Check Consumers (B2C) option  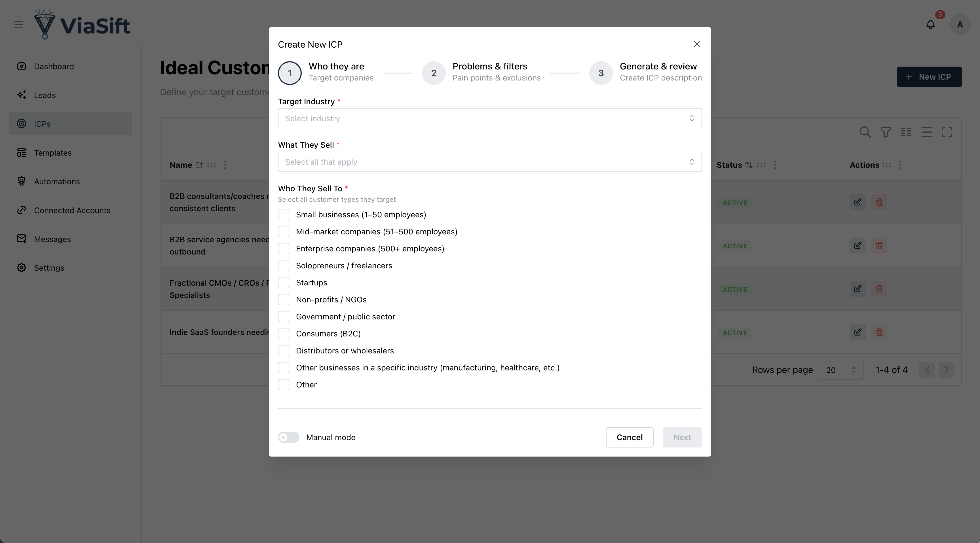(x=284, y=334)
